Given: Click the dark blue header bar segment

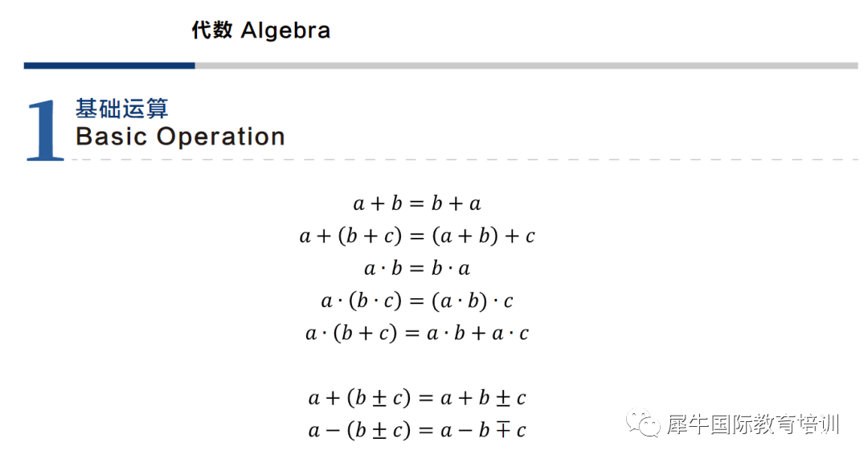Looking at the screenshot, I should pyautogui.click(x=109, y=65).
